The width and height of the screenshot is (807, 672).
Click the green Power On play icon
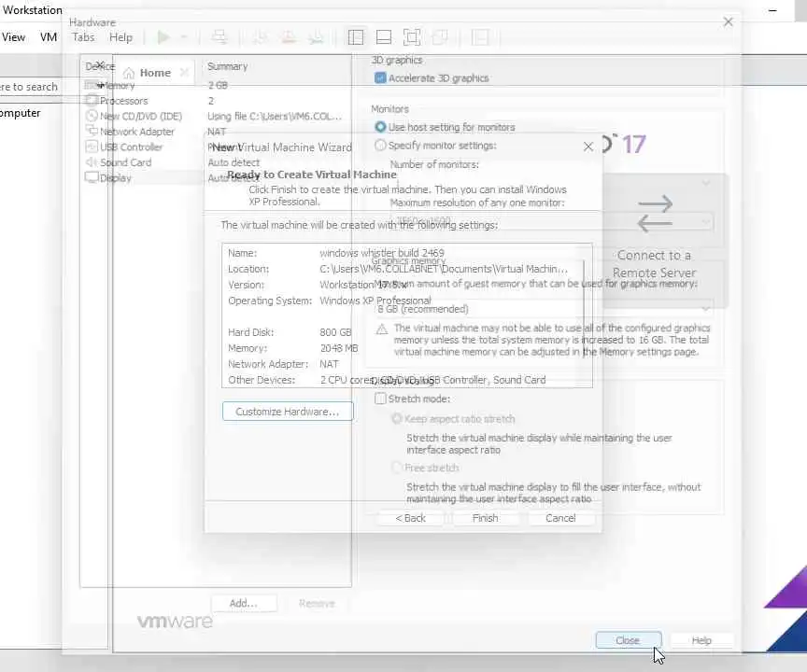click(163, 37)
